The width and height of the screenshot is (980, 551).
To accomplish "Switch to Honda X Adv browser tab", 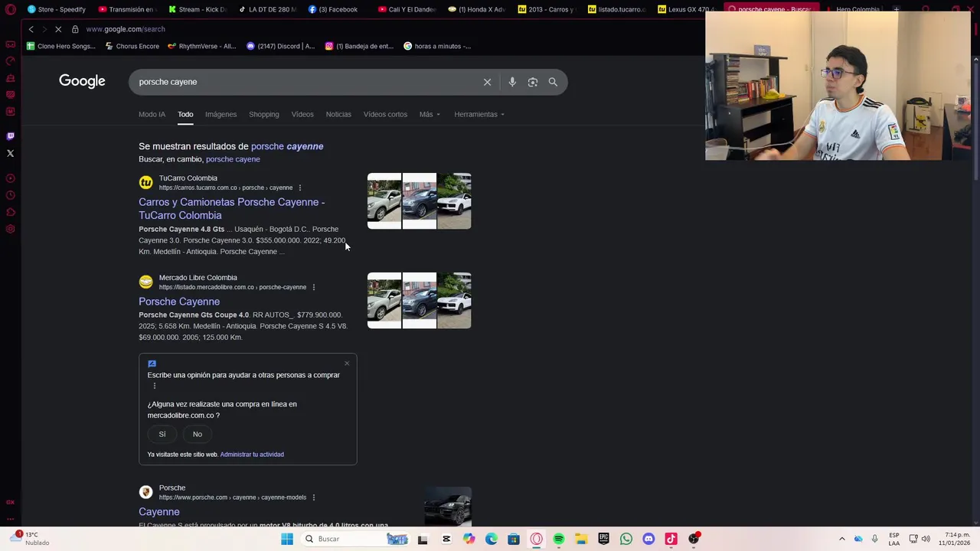I will click(x=477, y=9).
